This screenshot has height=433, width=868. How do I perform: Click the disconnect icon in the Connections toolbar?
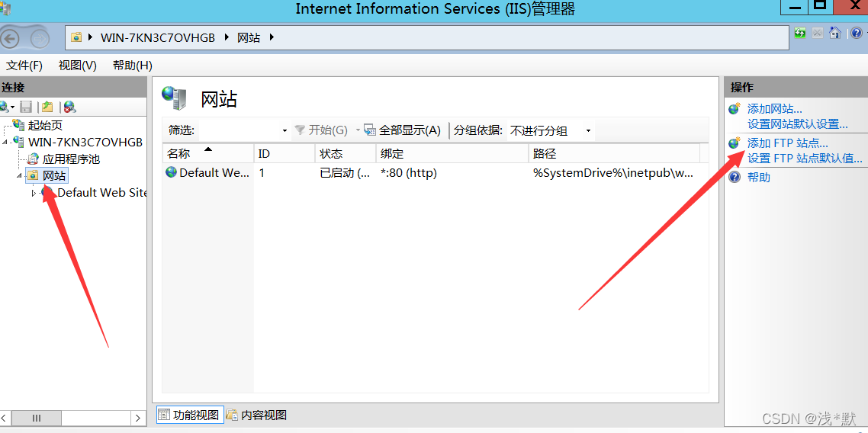pyautogui.click(x=69, y=107)
